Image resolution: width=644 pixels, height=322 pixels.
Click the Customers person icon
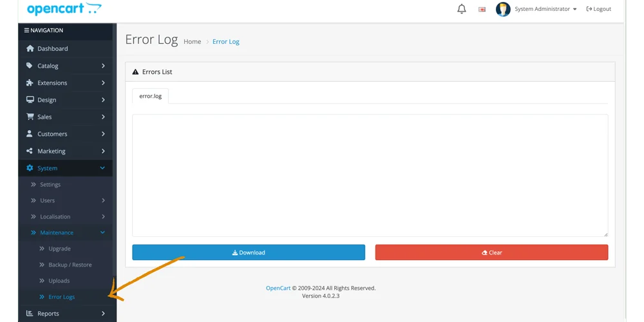point(30,134)
